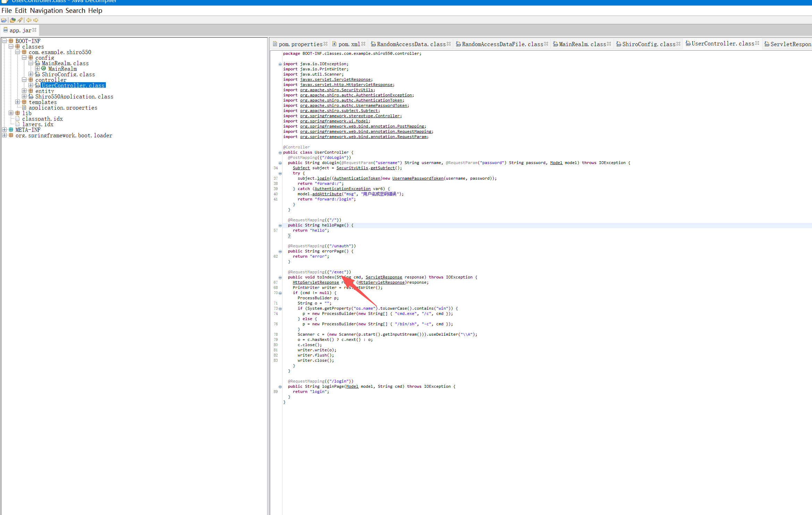The image size is (812, 515).
Task: Collapse the import block fold marker
Action: (x=280, y=64)
